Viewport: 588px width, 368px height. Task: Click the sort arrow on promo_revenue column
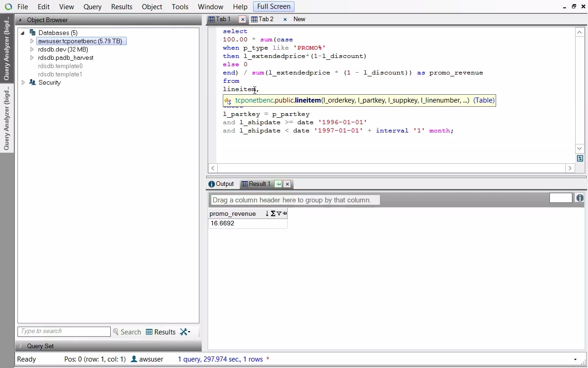click(x=267, y=213)
